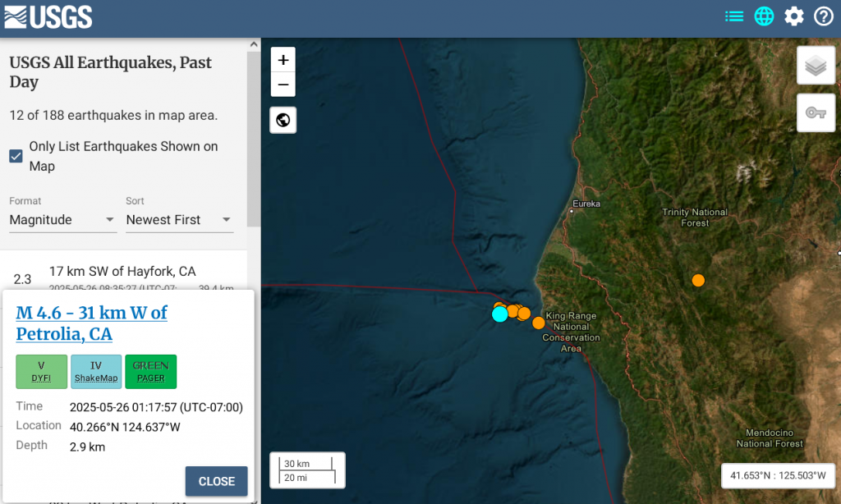
Task: Close the earthquake details popup
Action: [x=217, y=481]
